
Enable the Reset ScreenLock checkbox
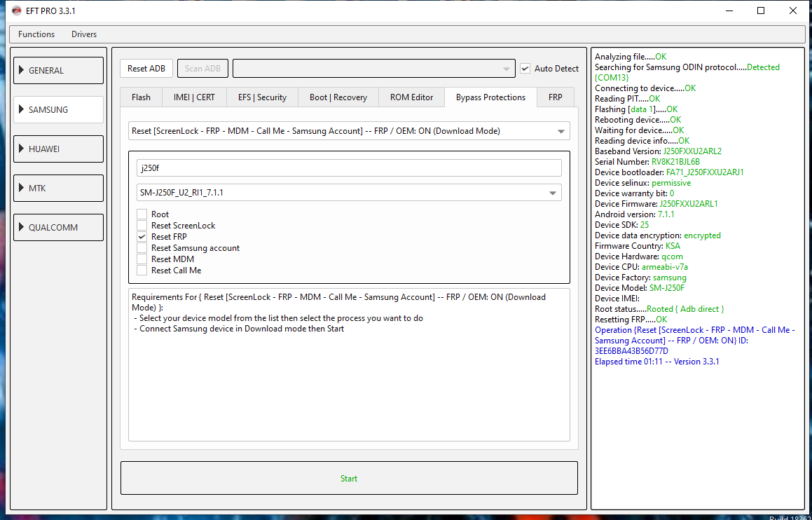tap(142, 225)
